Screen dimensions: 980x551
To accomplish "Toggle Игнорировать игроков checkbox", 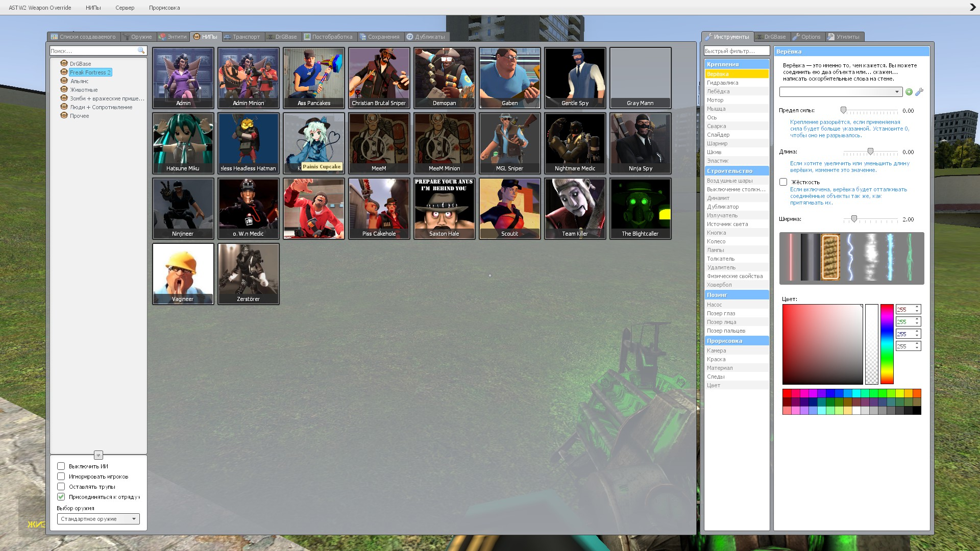I will coord(61,477).
